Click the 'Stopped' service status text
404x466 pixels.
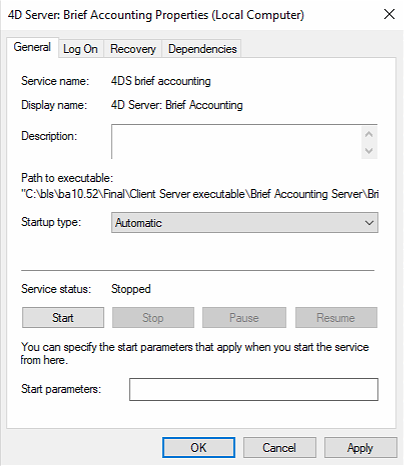131,289
